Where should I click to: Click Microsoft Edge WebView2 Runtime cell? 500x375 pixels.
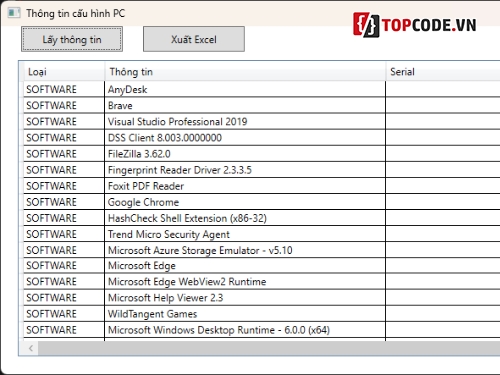245,282
